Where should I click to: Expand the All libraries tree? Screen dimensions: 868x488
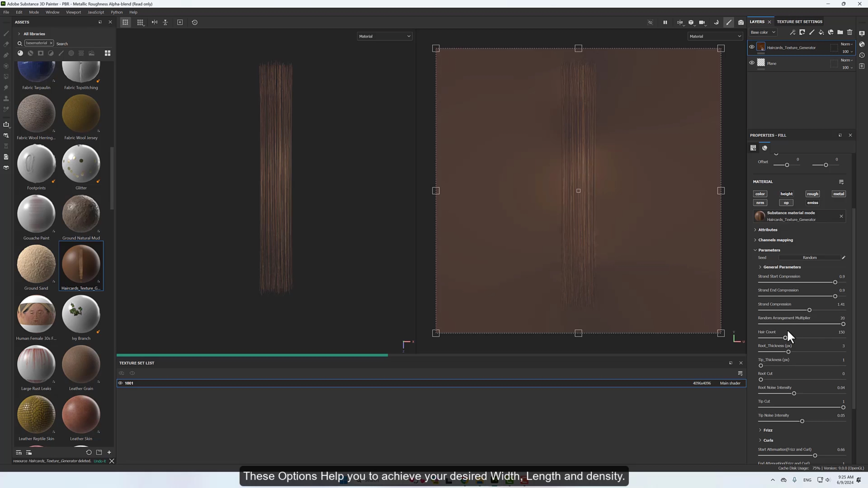pyautogui.click(x=19, y=34)
